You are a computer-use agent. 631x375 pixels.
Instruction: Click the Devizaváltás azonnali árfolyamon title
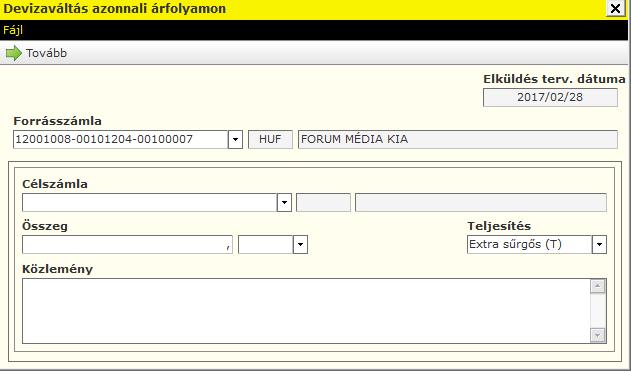[x=114, y=8]
